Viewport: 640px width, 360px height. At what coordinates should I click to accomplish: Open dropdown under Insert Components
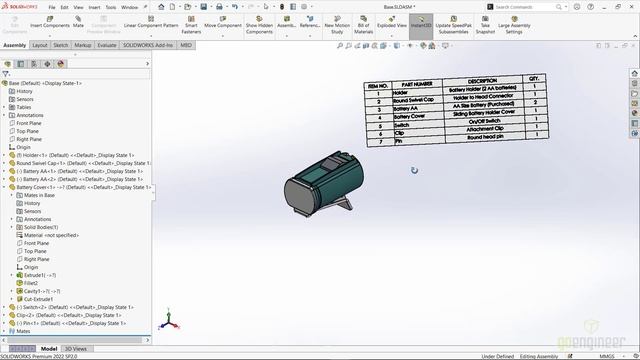coord(50,36)
